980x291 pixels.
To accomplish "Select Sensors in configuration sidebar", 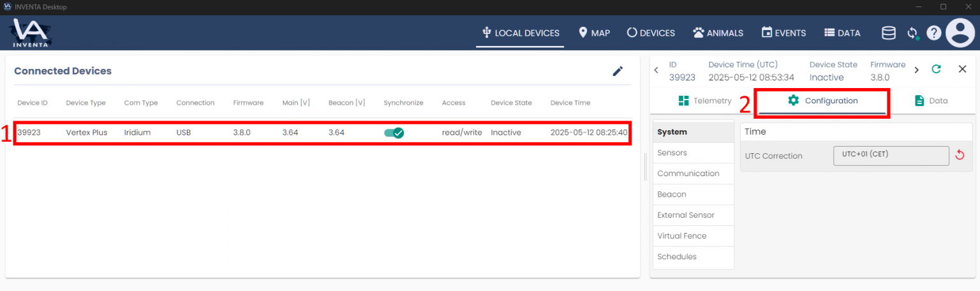I will (x=672, y=153).
